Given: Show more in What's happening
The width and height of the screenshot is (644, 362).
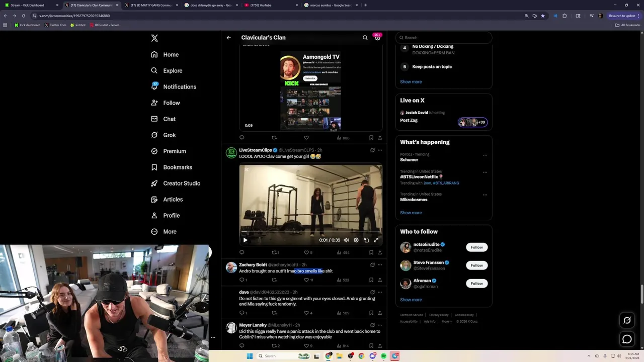Looking at the screenshot, I should point(411,213).
